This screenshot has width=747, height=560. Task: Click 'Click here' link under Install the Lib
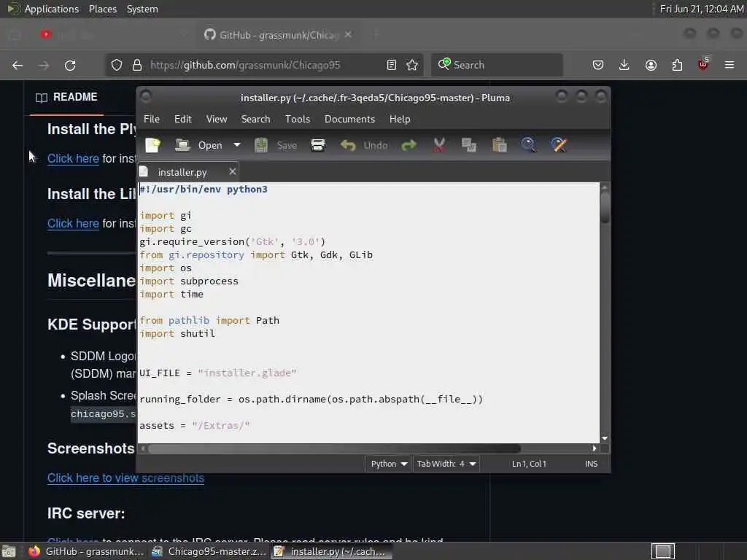73,223
